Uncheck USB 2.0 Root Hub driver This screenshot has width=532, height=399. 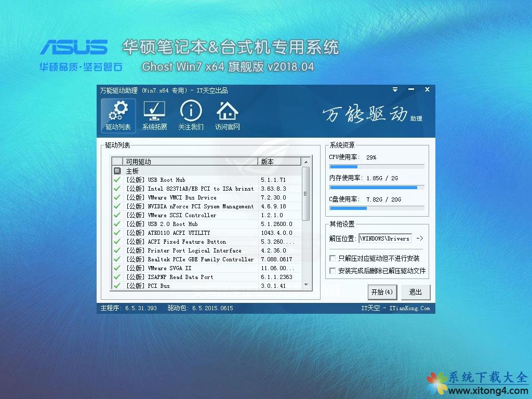[x=117, y=223]
